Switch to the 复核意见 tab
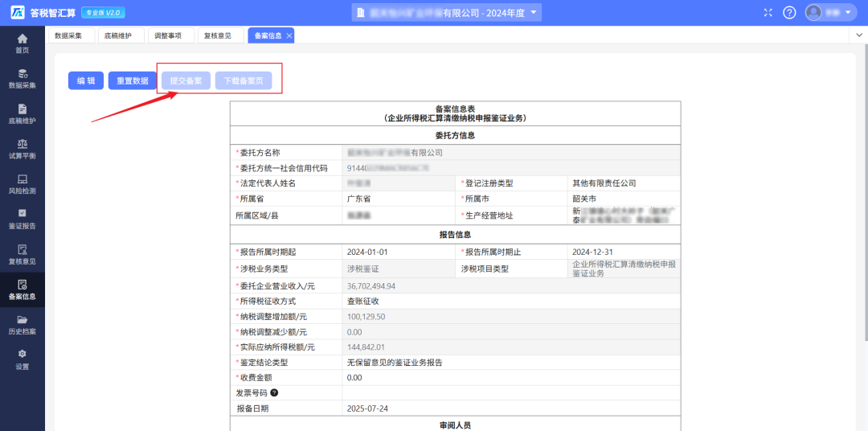 pyautogui.click(x=220, y=35)
